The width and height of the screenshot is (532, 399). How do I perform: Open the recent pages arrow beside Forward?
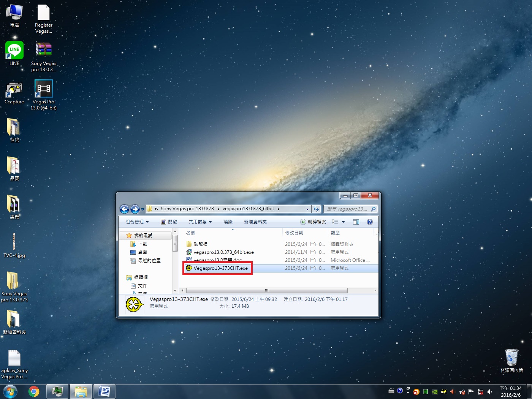pos(142,209)
